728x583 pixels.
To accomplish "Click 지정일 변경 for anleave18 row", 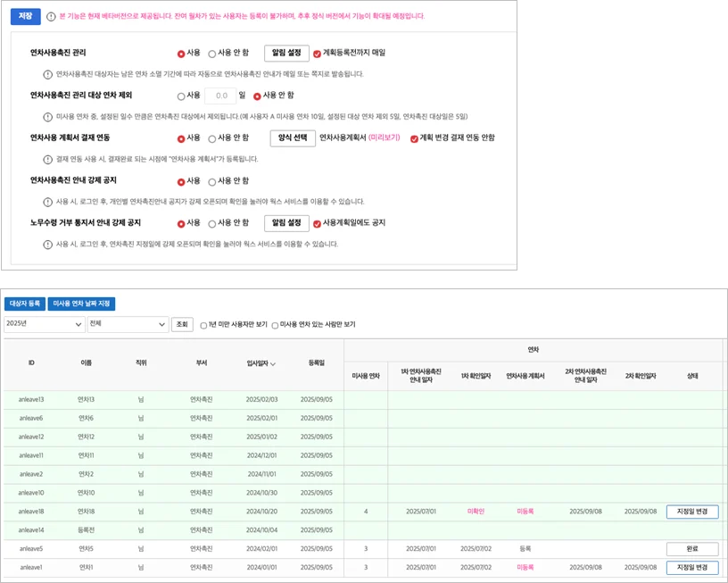I will point(691,512).
